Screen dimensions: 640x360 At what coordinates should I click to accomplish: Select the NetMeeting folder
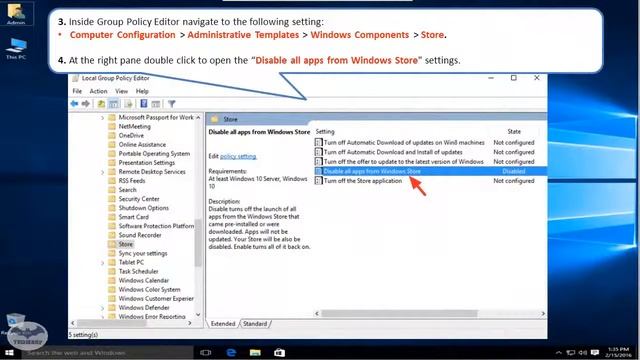pos(134,127)
